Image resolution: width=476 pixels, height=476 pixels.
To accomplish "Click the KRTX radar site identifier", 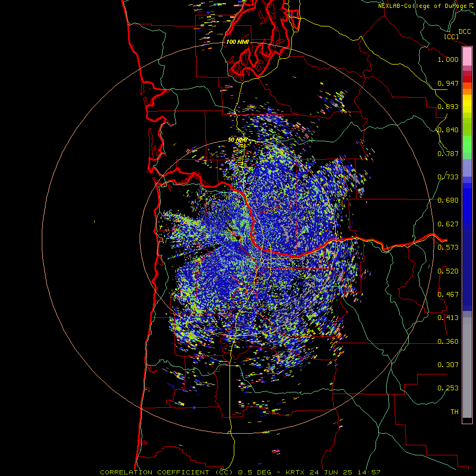I will pos(296,472).
